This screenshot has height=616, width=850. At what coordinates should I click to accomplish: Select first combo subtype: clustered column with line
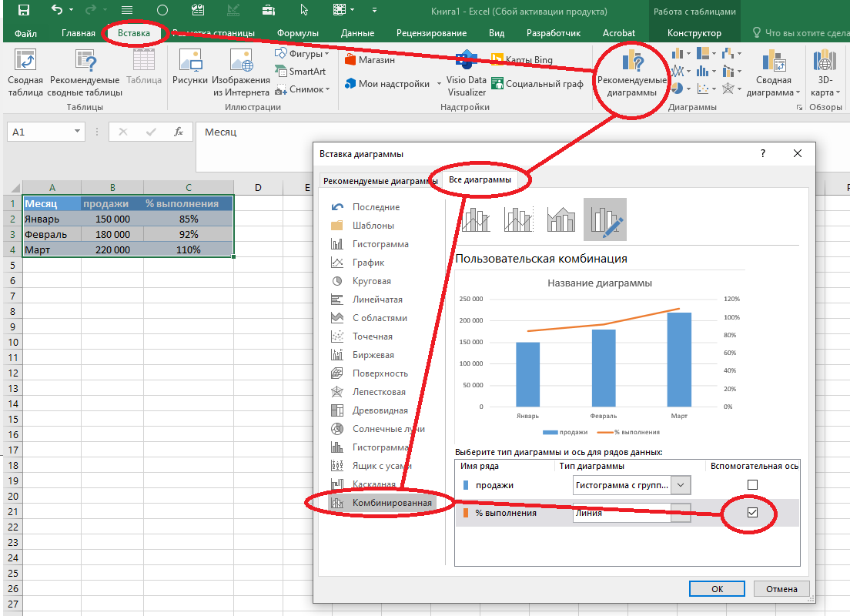[475, 219]
